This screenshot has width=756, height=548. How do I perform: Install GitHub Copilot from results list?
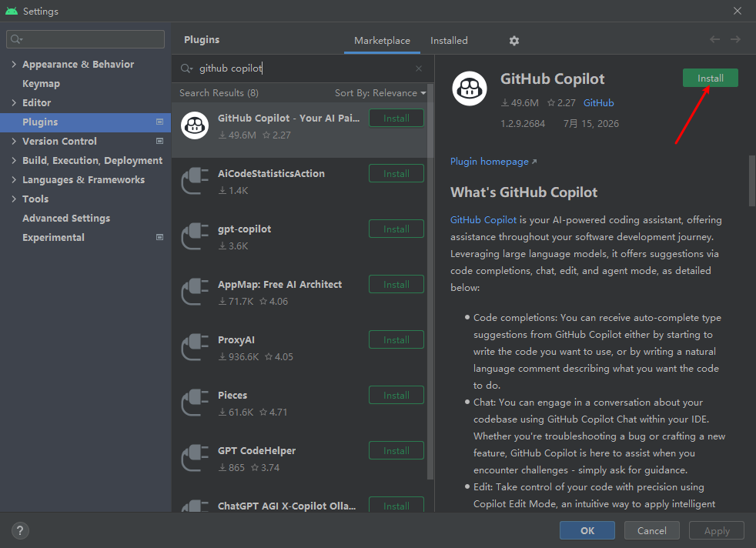coord(396,118)
